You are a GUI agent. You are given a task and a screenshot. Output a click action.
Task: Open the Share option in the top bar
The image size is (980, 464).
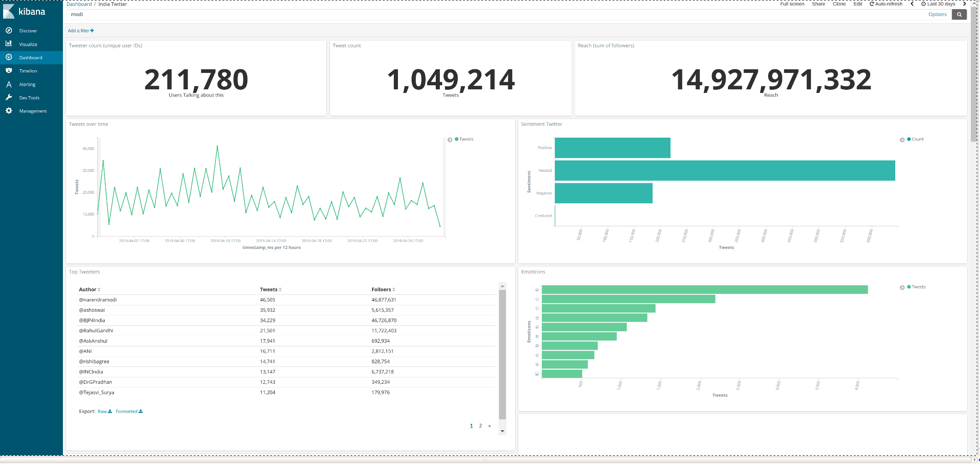click(x=818, y=4)
